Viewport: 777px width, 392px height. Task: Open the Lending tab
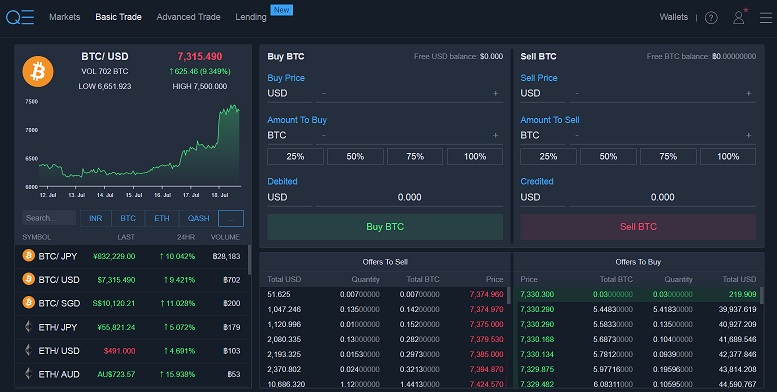[251, 17]
